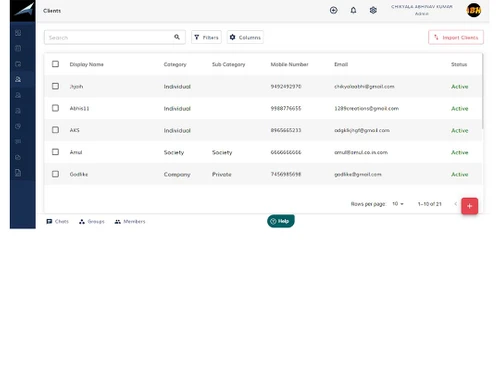Click email godlike@gmail.com
Screen dimensions: 500x375
pyautogui.click(x=358, y=174)
